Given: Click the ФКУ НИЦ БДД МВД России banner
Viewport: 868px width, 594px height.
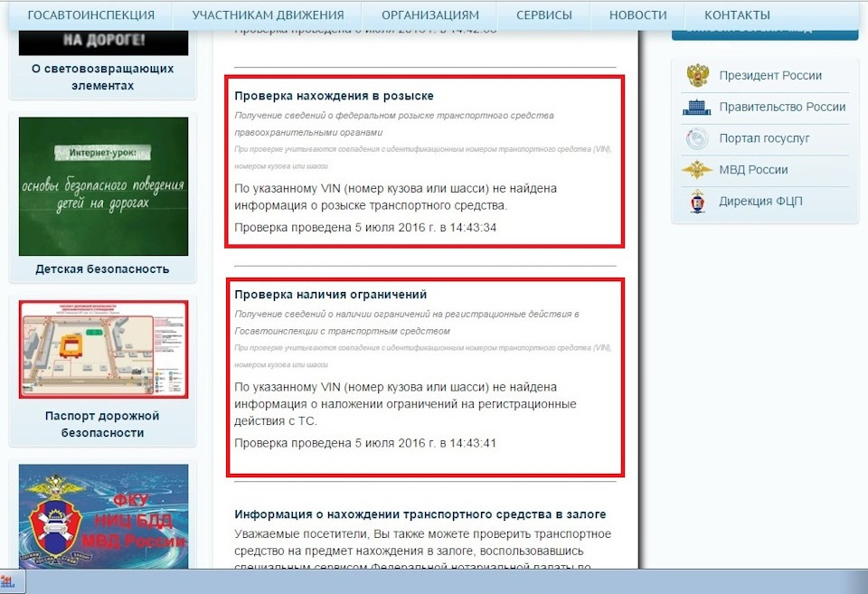Looking at the screenshot, I should pyautogui.click(x=103, y=516).
